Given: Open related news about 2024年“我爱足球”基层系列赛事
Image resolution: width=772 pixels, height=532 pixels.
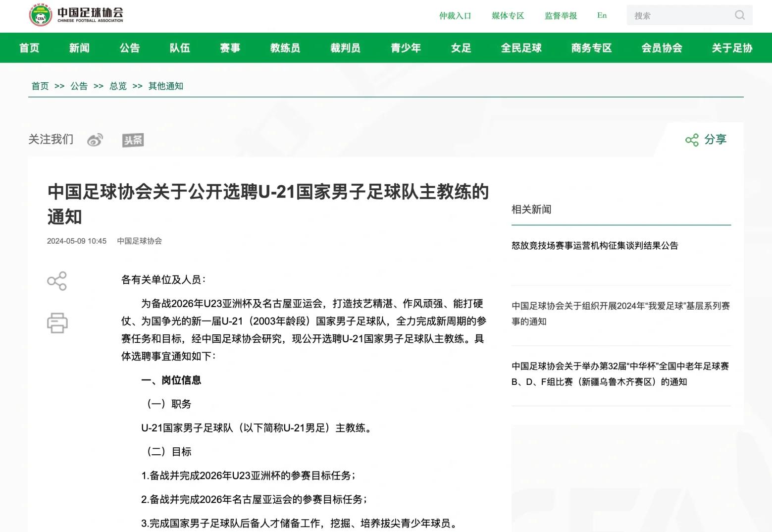Looking at the screenshot, I should click(x=621, y=314).
